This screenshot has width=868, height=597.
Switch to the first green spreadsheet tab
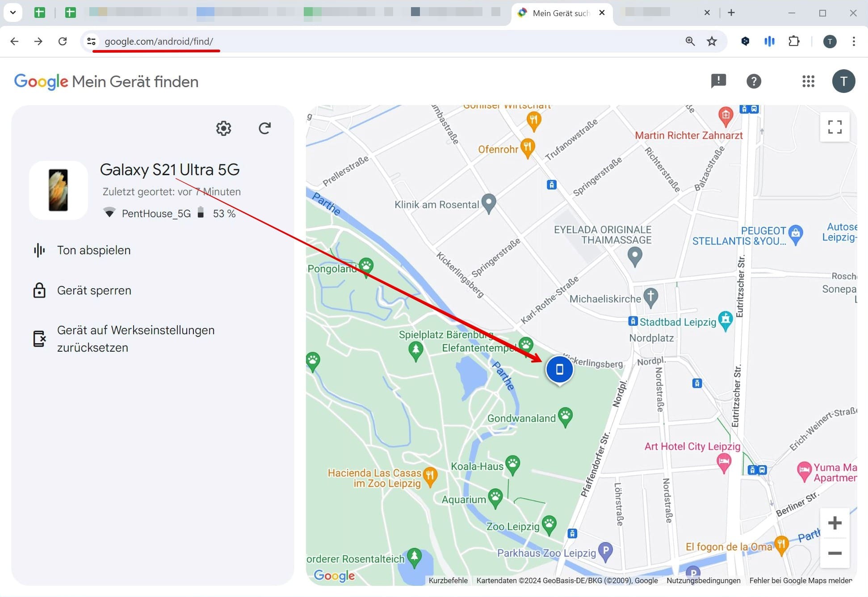click(x=40, y=13)
